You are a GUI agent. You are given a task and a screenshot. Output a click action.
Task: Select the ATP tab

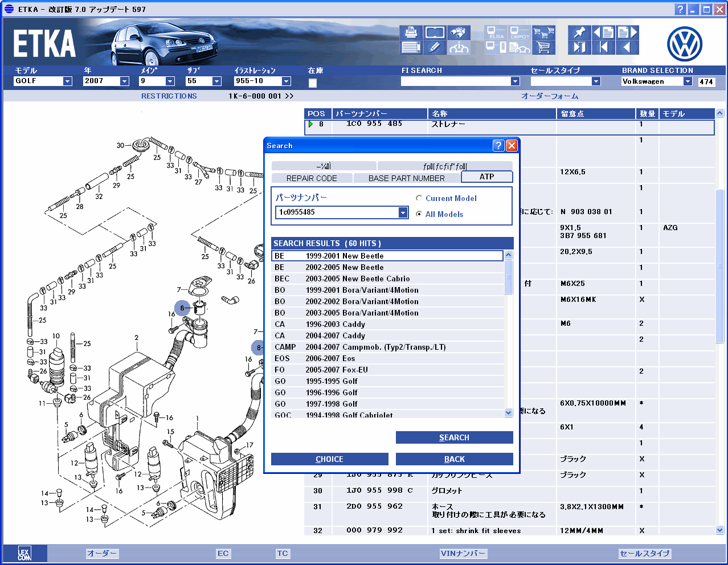pyautogui.click(x=487, y=177)
